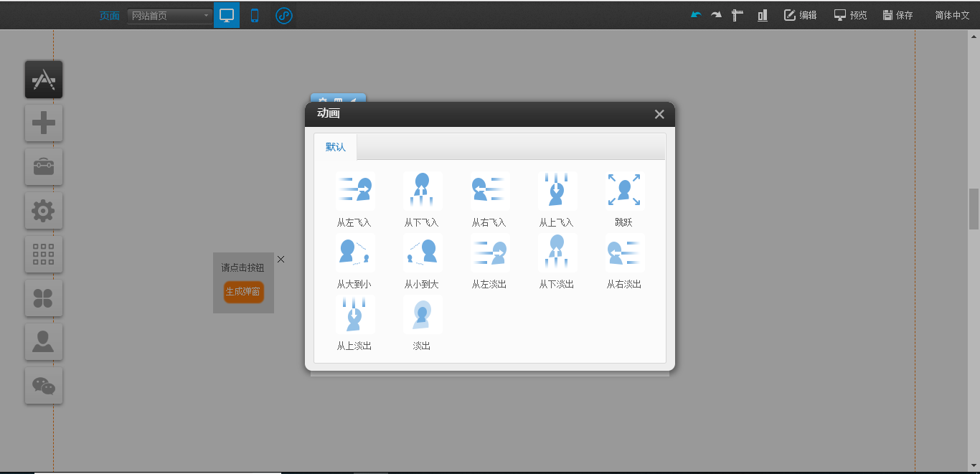The height and width of the screenshot is (474, 980).
Task: Click 保存 to save the page
Action: click(x=898, y=15)
